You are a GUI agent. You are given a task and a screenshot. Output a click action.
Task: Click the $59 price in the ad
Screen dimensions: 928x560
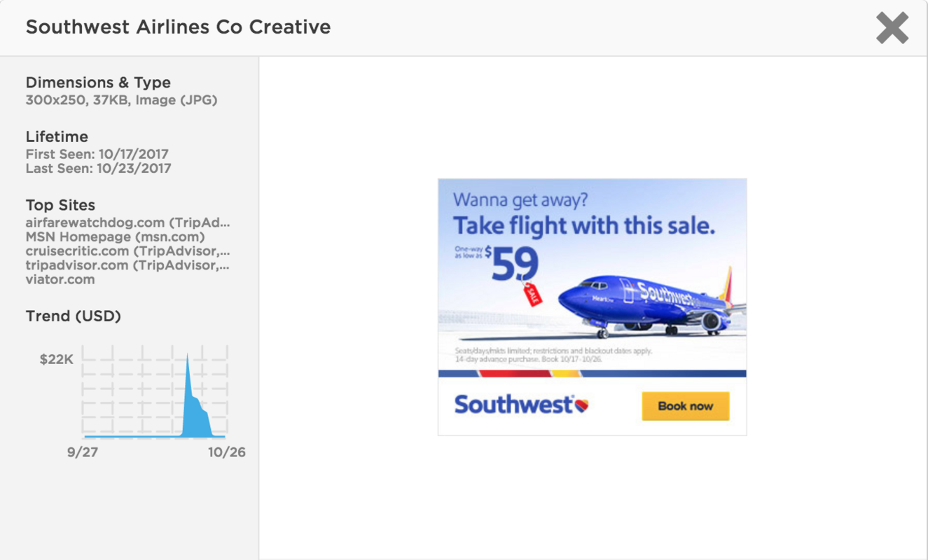(x=514, y=265)
